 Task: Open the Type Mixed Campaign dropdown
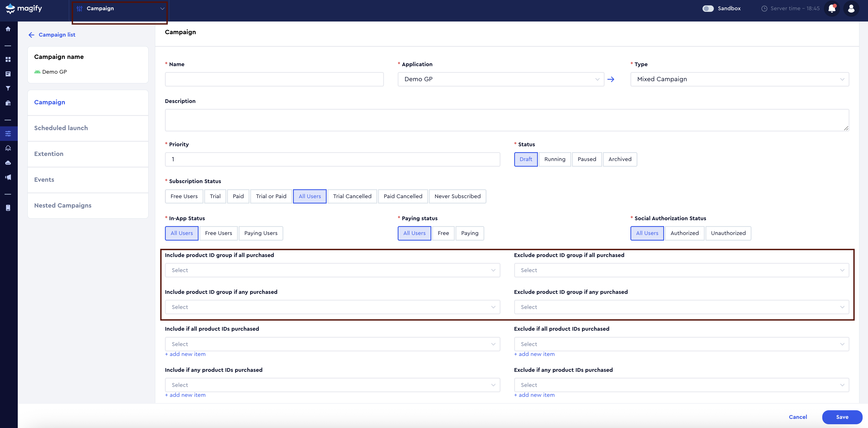739,80
